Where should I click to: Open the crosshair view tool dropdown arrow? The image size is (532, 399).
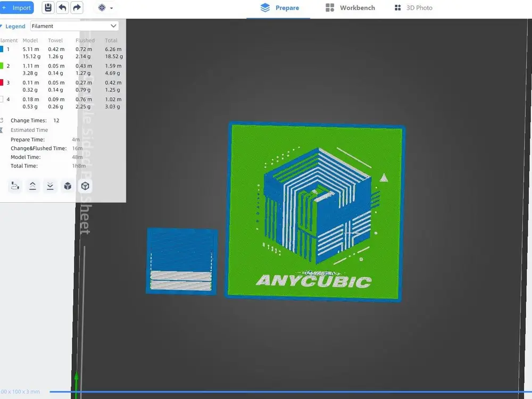click(x=111, y=8)
